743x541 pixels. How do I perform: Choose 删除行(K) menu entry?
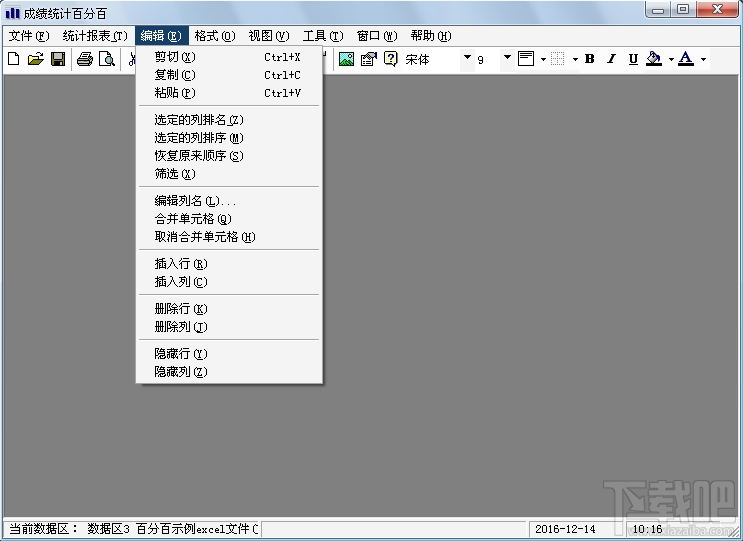tap(229, 309)
